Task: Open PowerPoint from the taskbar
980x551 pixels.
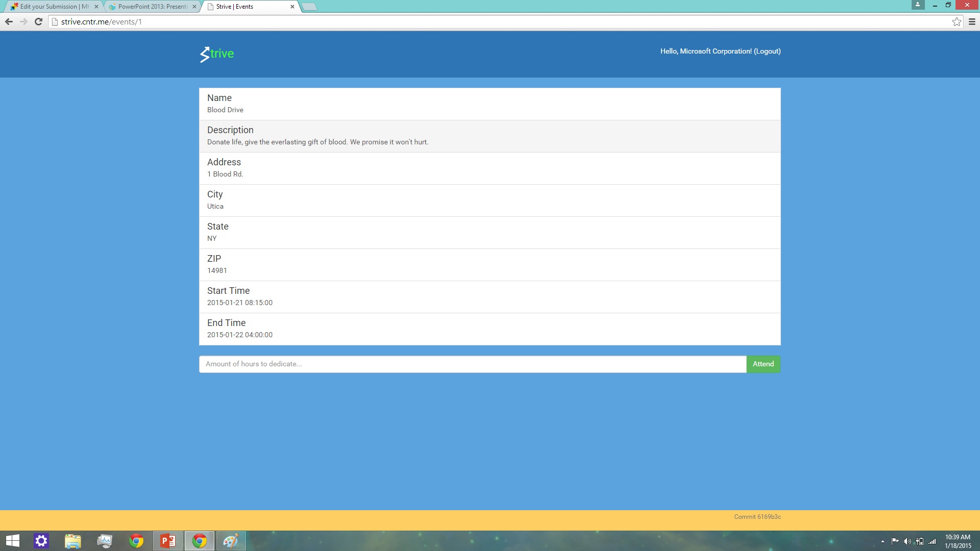Action: pos(168,541)
